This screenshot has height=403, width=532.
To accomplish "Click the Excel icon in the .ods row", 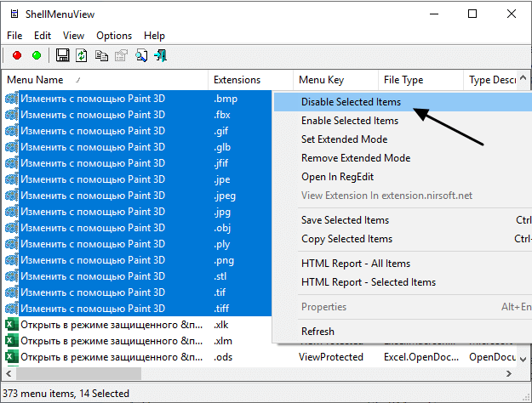I will click(12, 357).
